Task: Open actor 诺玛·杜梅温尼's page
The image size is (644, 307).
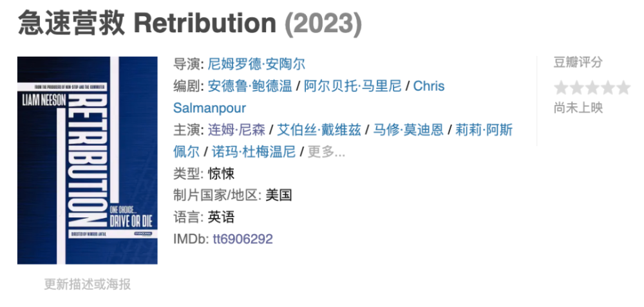Action: [254, 152]
